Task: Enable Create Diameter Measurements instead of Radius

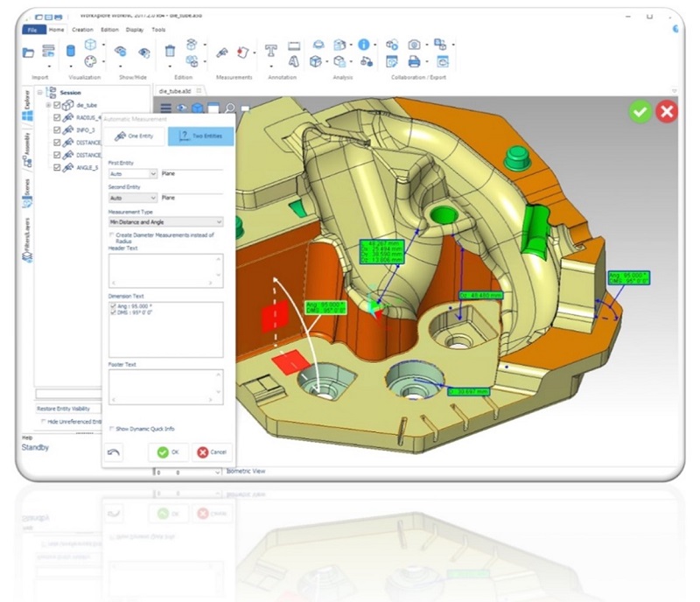Action: click(112, 234)
